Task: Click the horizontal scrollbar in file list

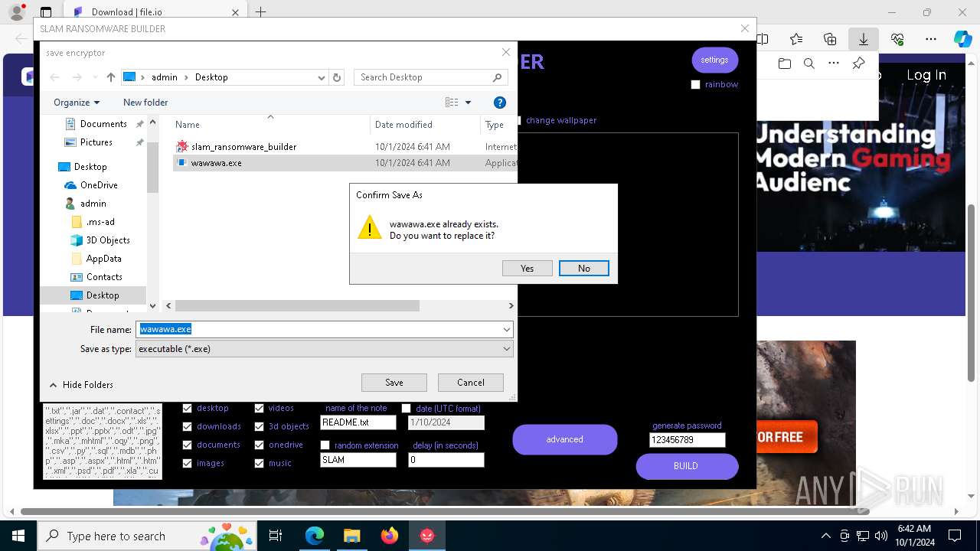Action: (x=297, y=306)
